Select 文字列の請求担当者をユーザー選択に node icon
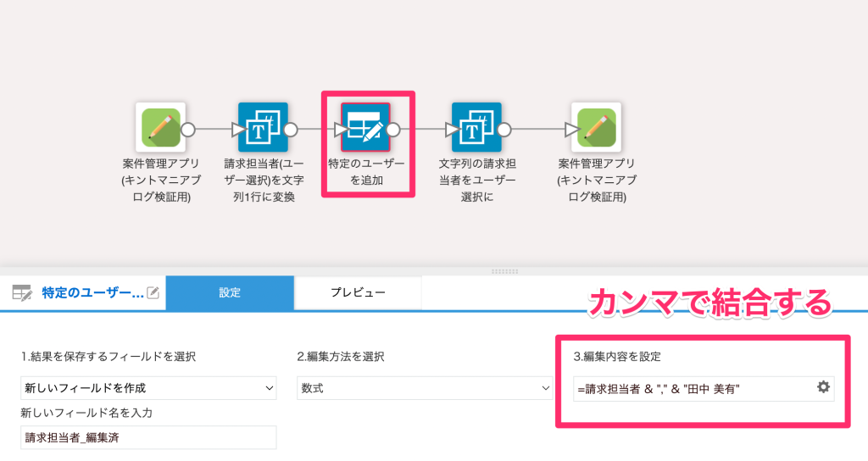The image size is (868, 461). [x=476, y=127]
